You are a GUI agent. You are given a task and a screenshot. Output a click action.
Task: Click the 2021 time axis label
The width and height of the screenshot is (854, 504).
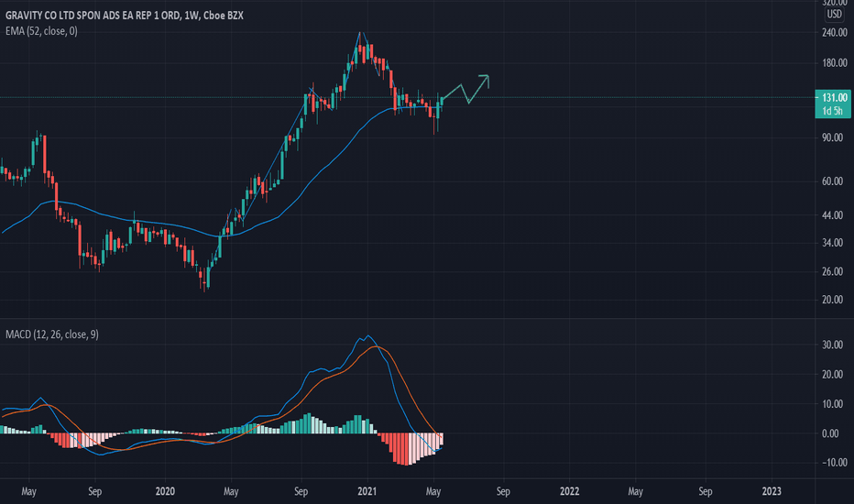pyautogui.click(x=367, y=491)
